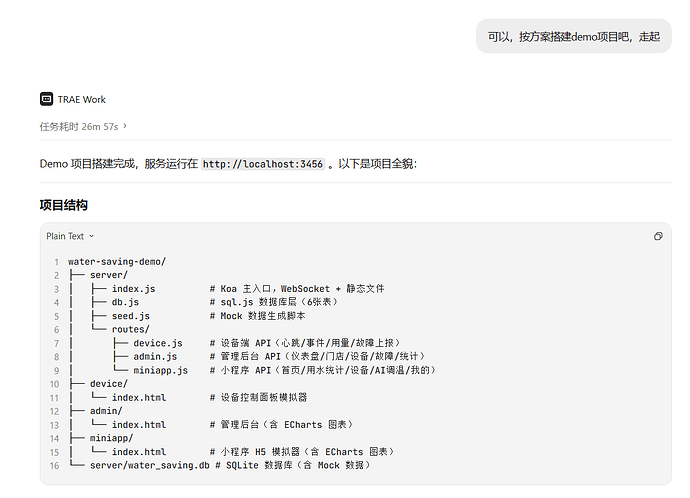Select the miniapp.js file name
The height and width of the screenshot is (498, 690).
(x=160, y=370)
